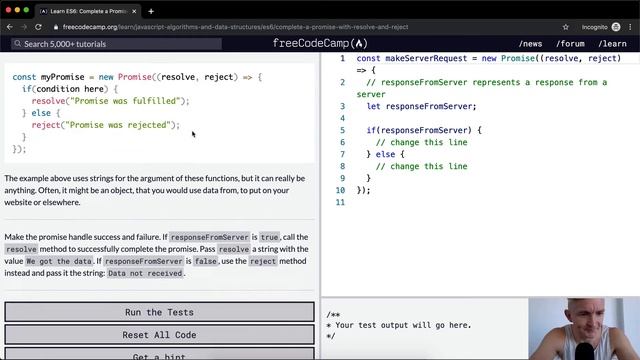
Task: Open a new browser tab
Action: [151, 11]
